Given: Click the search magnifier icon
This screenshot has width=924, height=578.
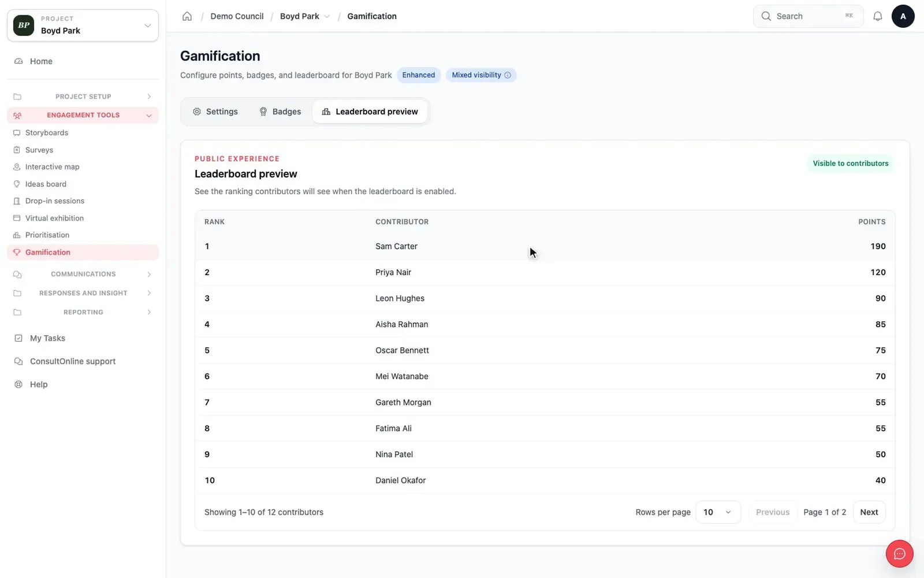Looking at the screenshot, I should tap(766, 16).
